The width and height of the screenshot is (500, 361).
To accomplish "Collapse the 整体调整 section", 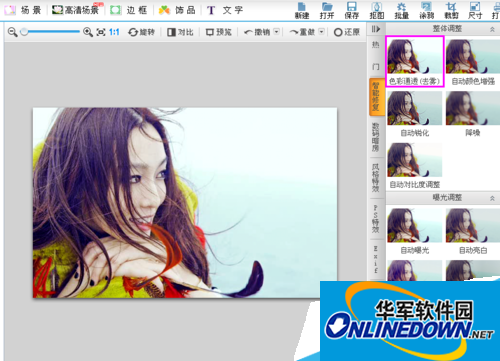I will (x=492, y=30).
